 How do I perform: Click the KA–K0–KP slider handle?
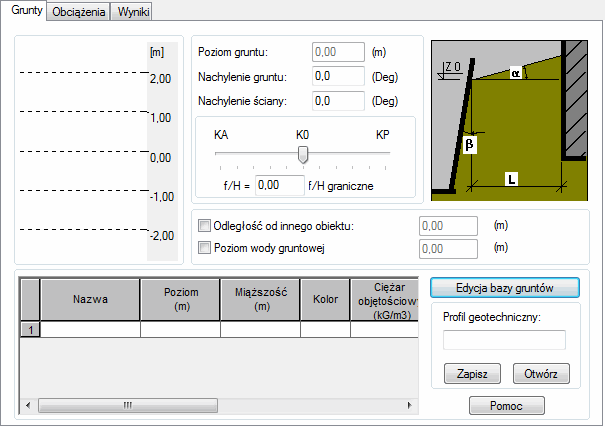click(x=303, y=154)
